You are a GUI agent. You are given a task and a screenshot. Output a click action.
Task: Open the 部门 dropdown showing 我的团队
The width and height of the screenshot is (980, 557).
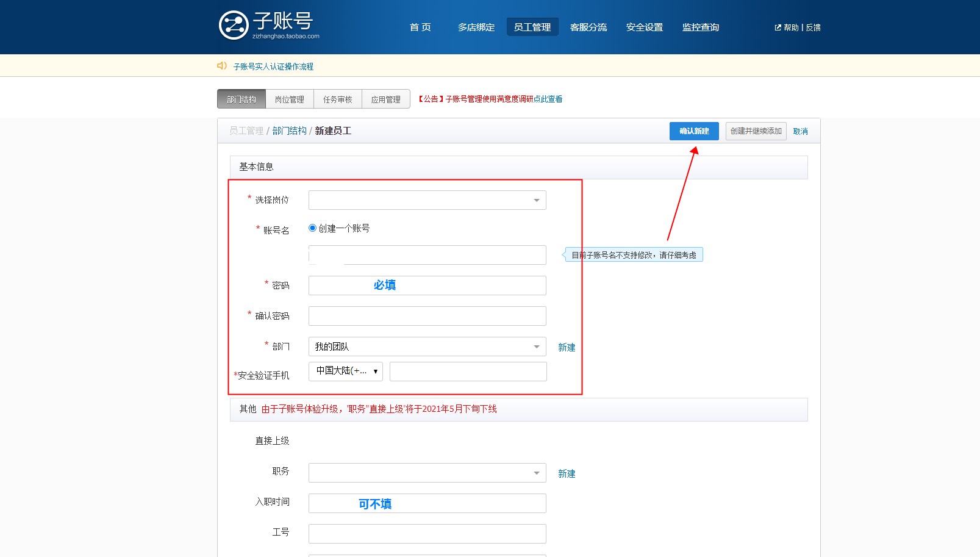pos(427,346)
